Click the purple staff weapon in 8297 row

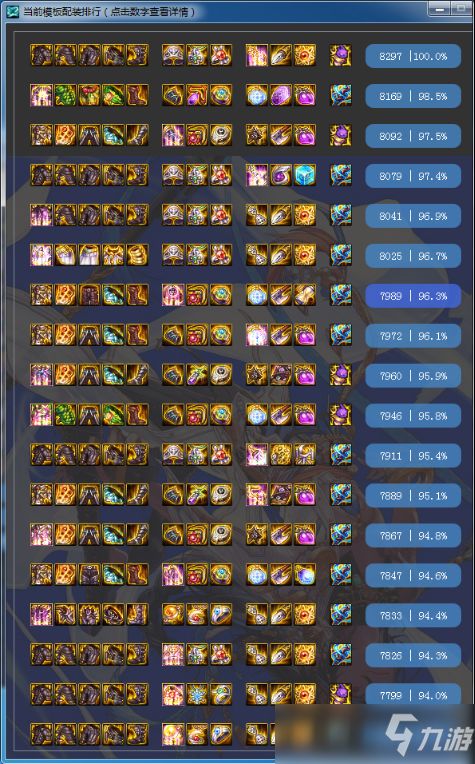(341, 56)
